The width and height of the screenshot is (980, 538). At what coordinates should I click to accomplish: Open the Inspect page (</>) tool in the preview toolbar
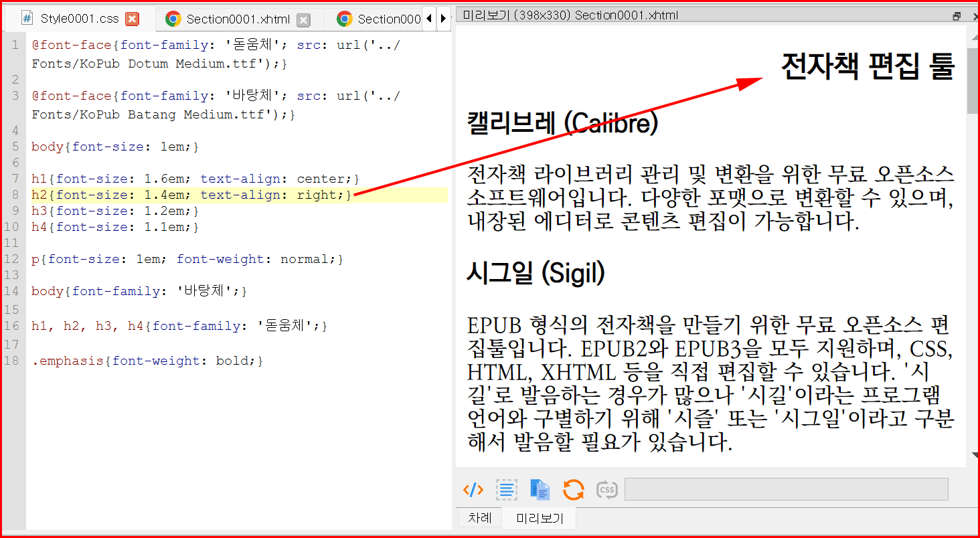click(473, 490)
